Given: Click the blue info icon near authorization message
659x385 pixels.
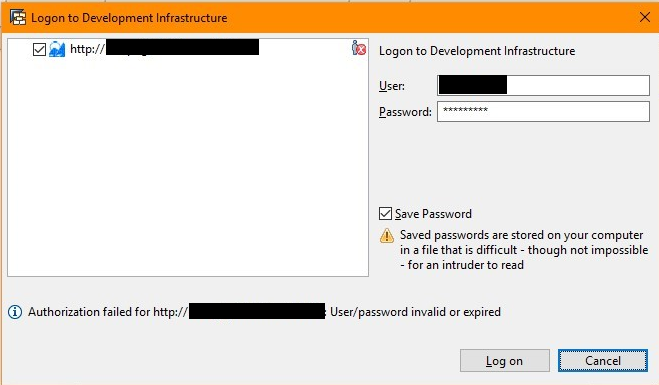Looking at the screenshot, I should tap(15, 312).
